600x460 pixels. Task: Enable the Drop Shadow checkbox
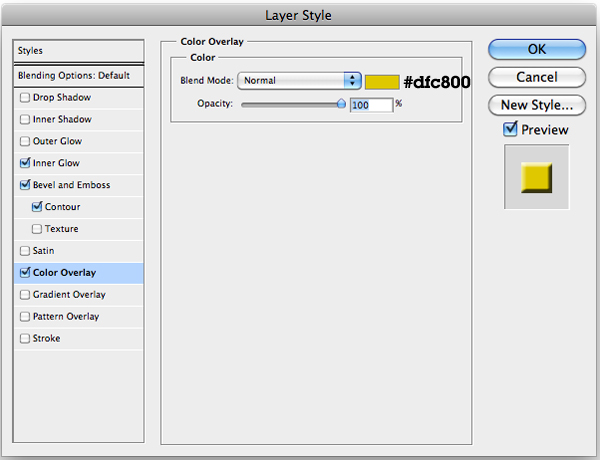tap(25, 98)
